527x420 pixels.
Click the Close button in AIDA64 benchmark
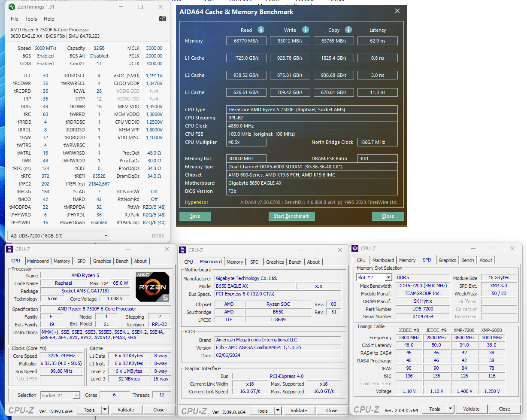tap(388, 216)
